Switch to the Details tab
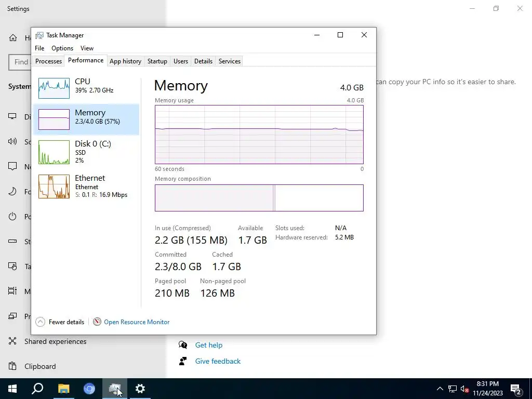The image size is (532, 399). [203, 61]
